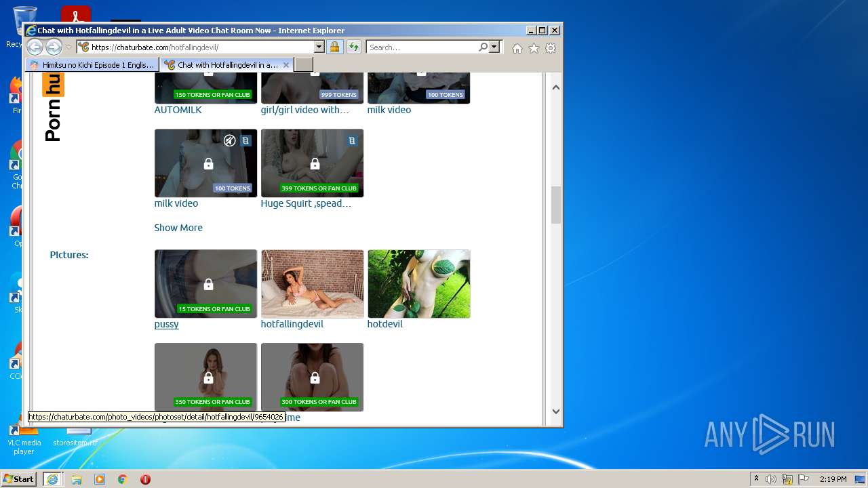Click the locked 350 TOKENS OR FAN CLUB thumbnail
Image resolution: width=868 pixels, height=488 pixels.
tap(205, 377)
